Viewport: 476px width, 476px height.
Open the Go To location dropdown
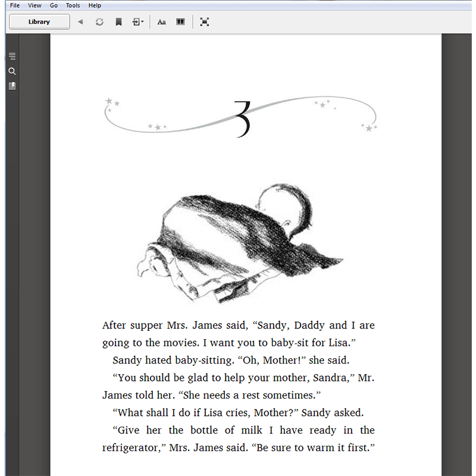pos(138,22)
